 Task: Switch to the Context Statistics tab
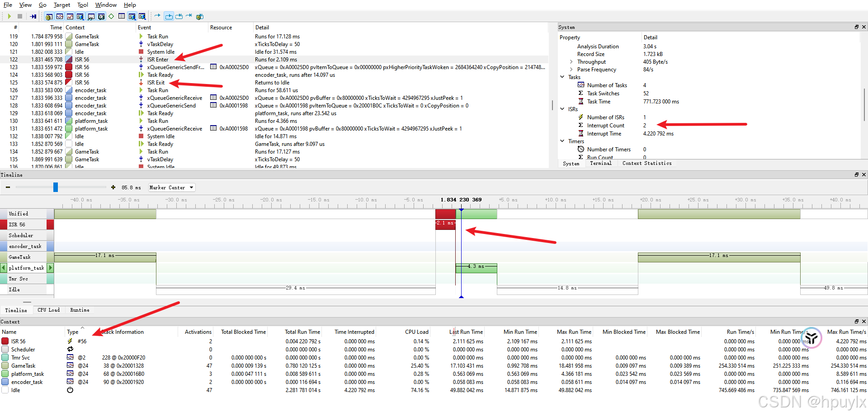pos(647,164)
